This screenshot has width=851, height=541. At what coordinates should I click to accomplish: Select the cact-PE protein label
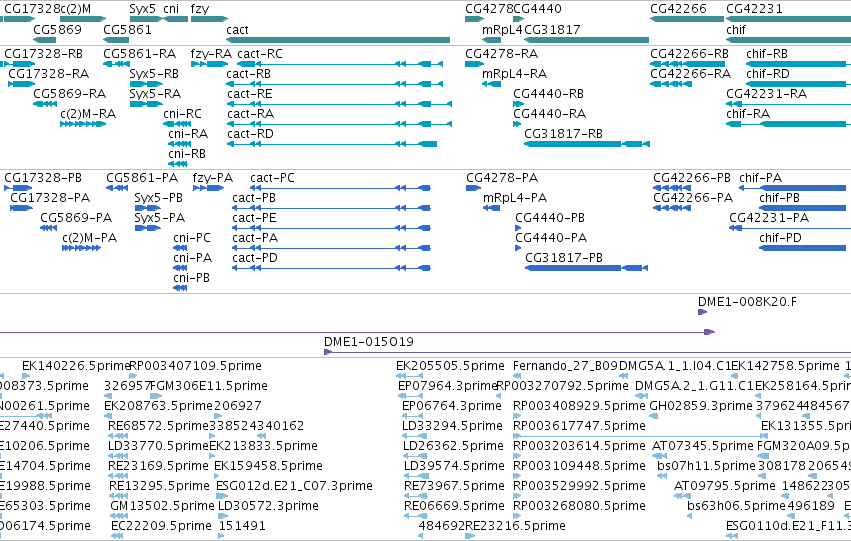(255, 218)
